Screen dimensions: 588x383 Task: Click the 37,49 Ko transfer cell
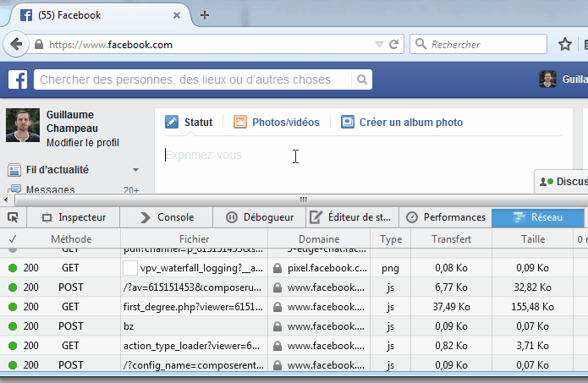[452, 307]
